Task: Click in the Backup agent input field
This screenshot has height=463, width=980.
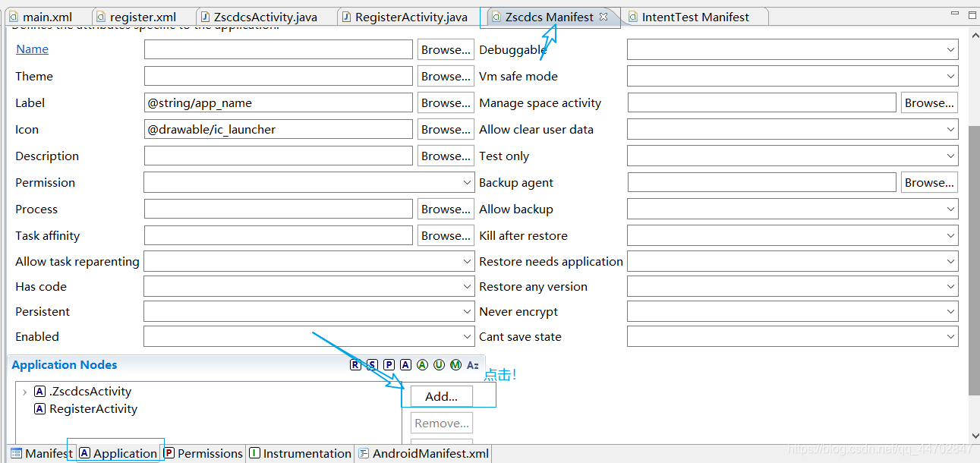Action: click(x=762, y=183)
